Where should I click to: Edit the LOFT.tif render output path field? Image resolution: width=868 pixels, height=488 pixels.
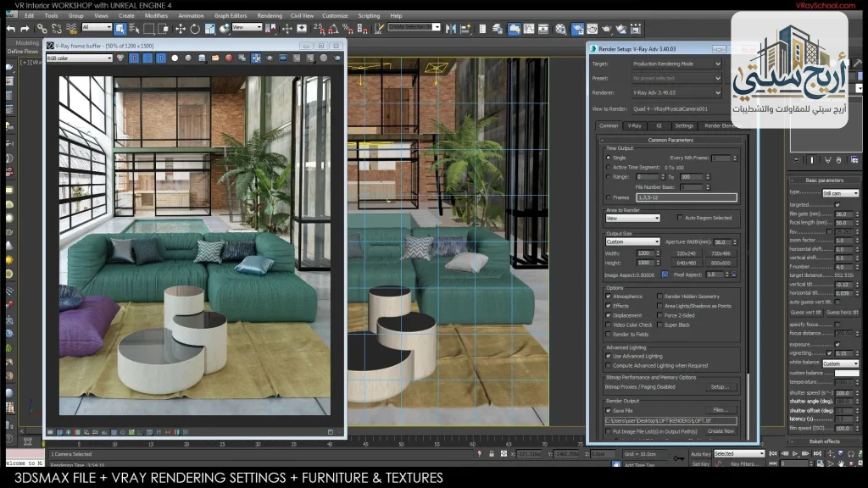pyautogui.click(x=670, y=421)
